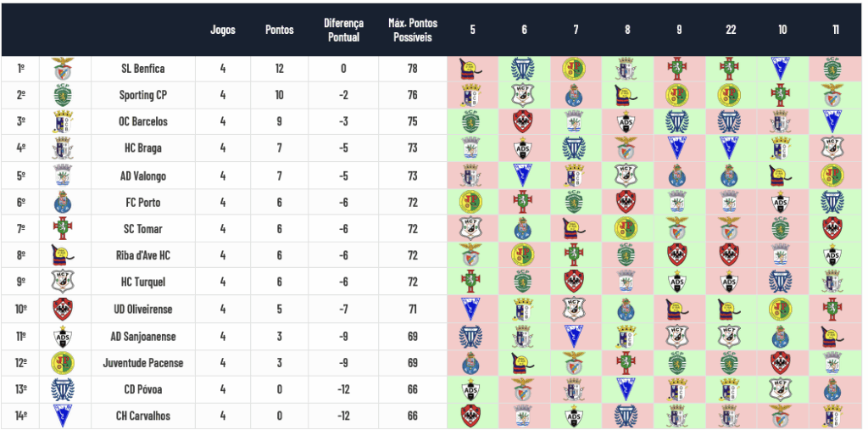Sort by the Jogos column header

(x=223, y=30)
